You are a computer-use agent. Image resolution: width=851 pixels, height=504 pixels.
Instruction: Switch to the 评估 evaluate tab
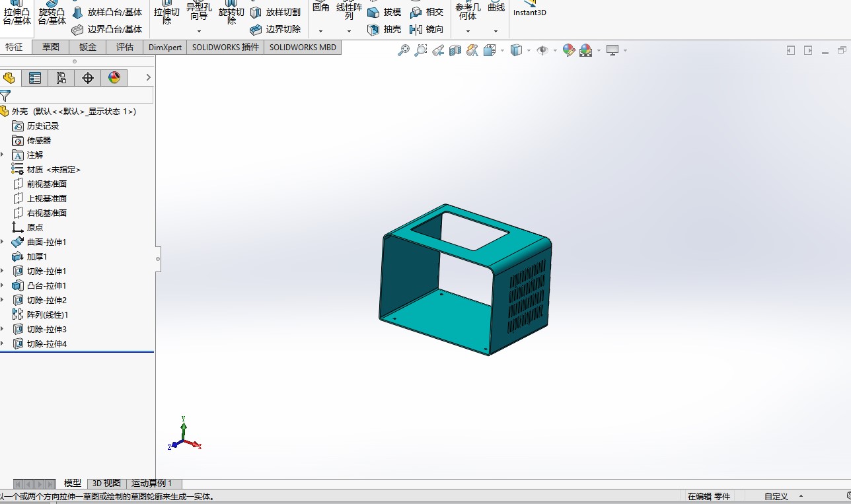(x=125, y=47)
